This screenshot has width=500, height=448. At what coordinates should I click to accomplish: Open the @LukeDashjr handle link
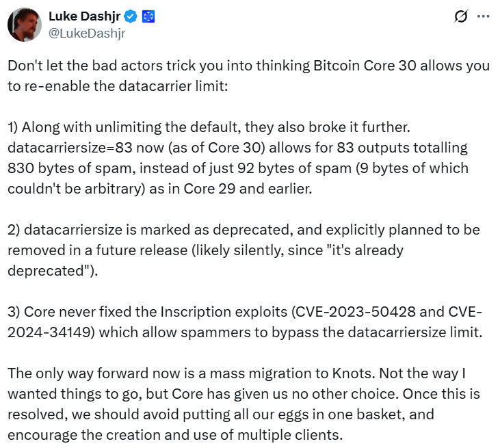pos(87,33)
